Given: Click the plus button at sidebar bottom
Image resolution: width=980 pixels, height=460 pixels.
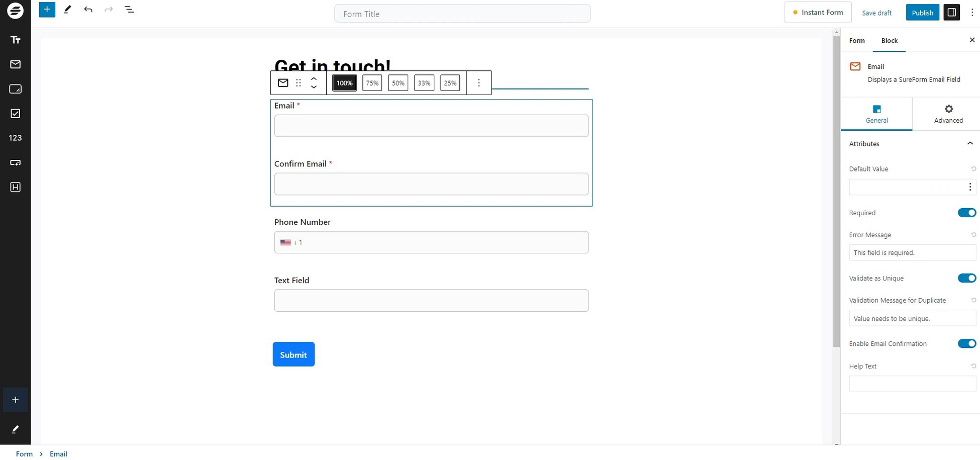Looking at the screenshot, I should point(16,400).
